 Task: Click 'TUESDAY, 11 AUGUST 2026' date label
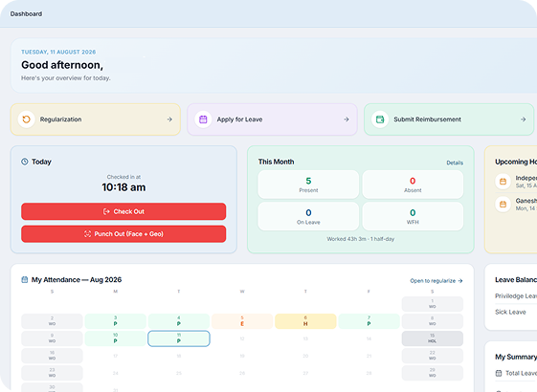[x=58, y=52]
